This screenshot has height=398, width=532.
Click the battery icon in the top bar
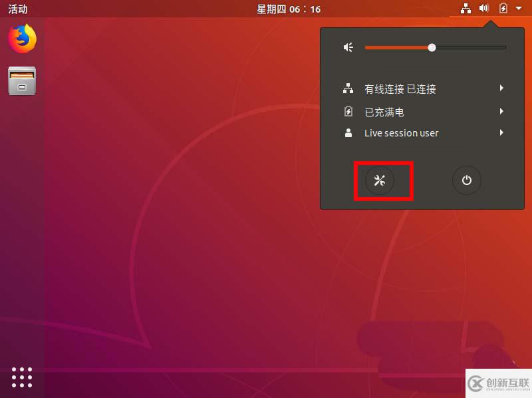coord(503,8)
